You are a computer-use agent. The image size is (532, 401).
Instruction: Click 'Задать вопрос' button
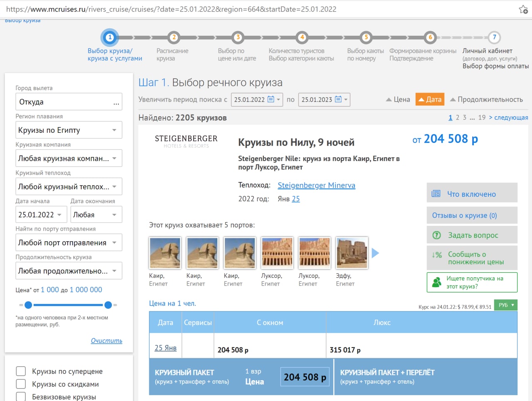point(472,235)
